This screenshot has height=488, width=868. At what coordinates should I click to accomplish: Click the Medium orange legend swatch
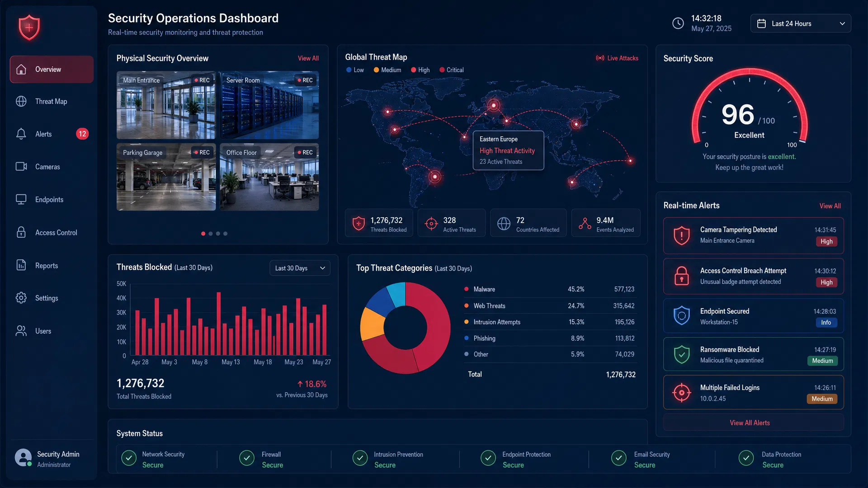click(x=376, y=70)
